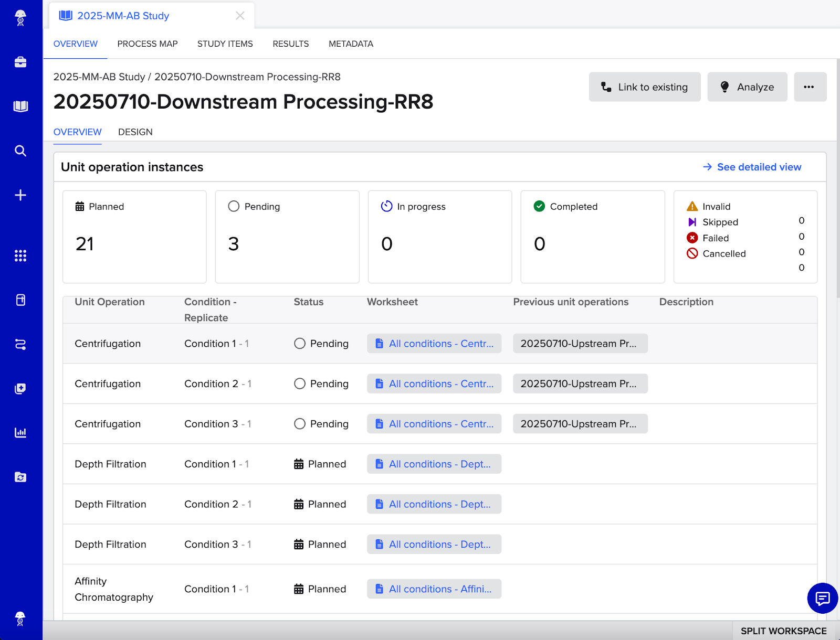Click the Link to existing button

tap(644, 87)
